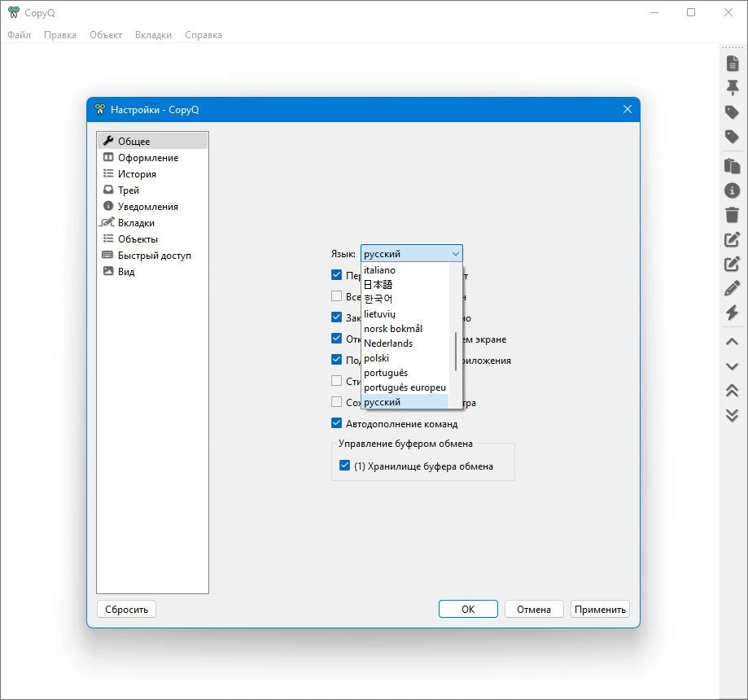Click the Применить button
Screen dimensions: 748x700
coord(600,610)
